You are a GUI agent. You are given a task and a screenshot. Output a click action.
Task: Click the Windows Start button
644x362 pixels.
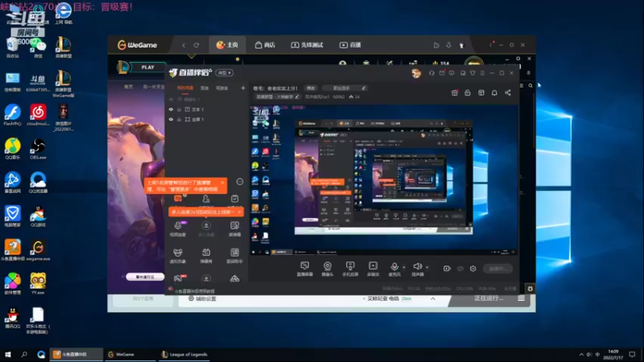coord(7,354)
